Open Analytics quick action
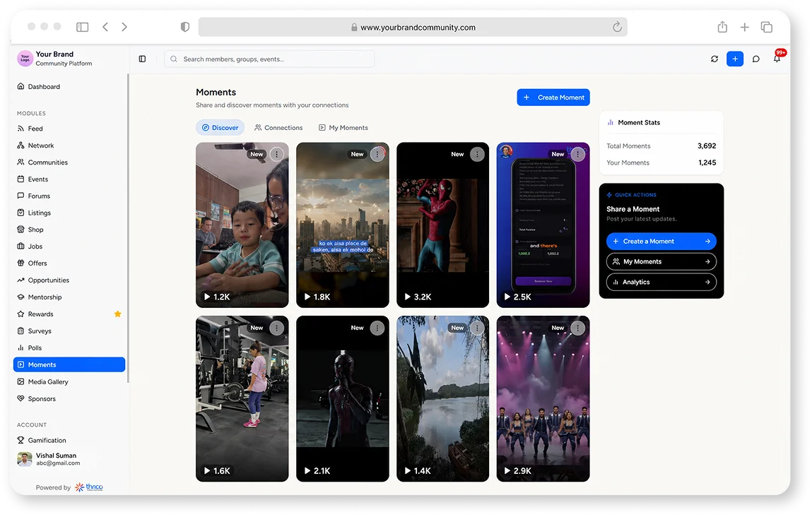Image resolution: width=812 pixels, height=517 pixels. tap(661, 282)
